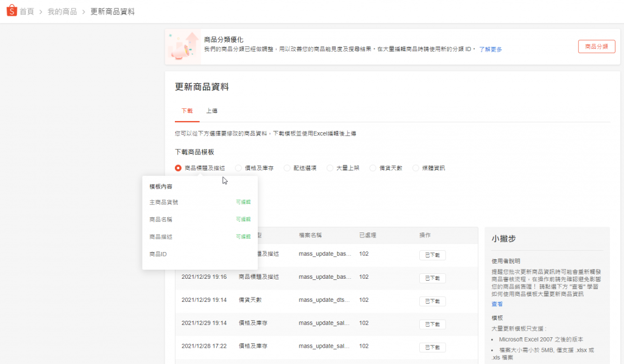Switch to the 下載 tab
The height and width of the screenshot is (364, 624).
pos(187,111)
